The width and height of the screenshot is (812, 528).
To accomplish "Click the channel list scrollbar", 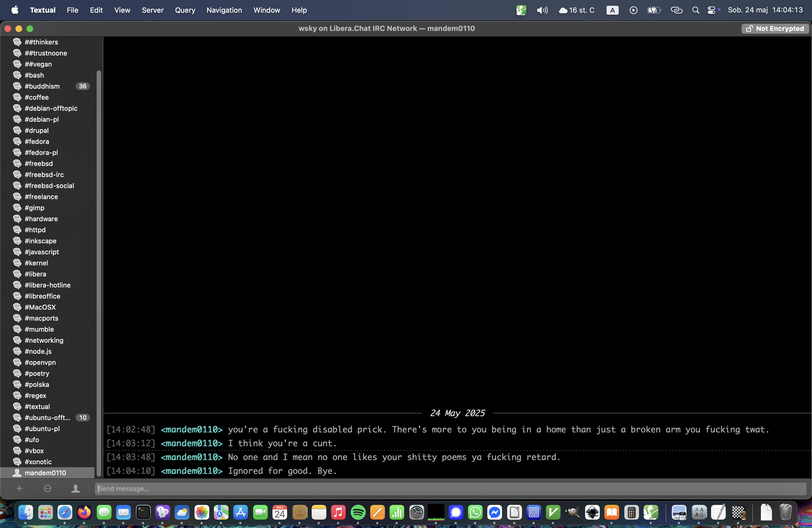I will click(99, 273).
